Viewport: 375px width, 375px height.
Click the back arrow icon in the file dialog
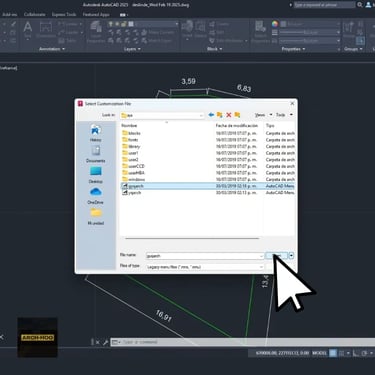coord(211,115)
